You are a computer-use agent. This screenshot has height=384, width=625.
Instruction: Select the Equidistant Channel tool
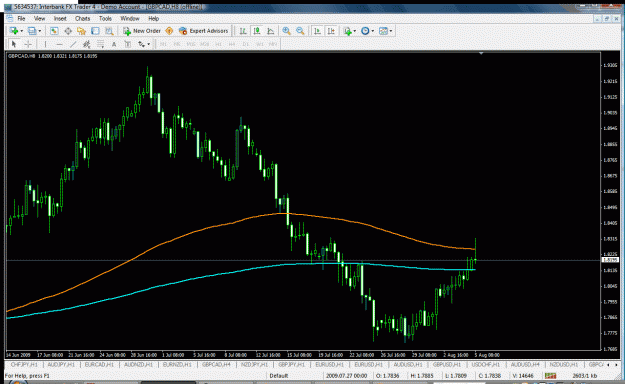point(86,44)
